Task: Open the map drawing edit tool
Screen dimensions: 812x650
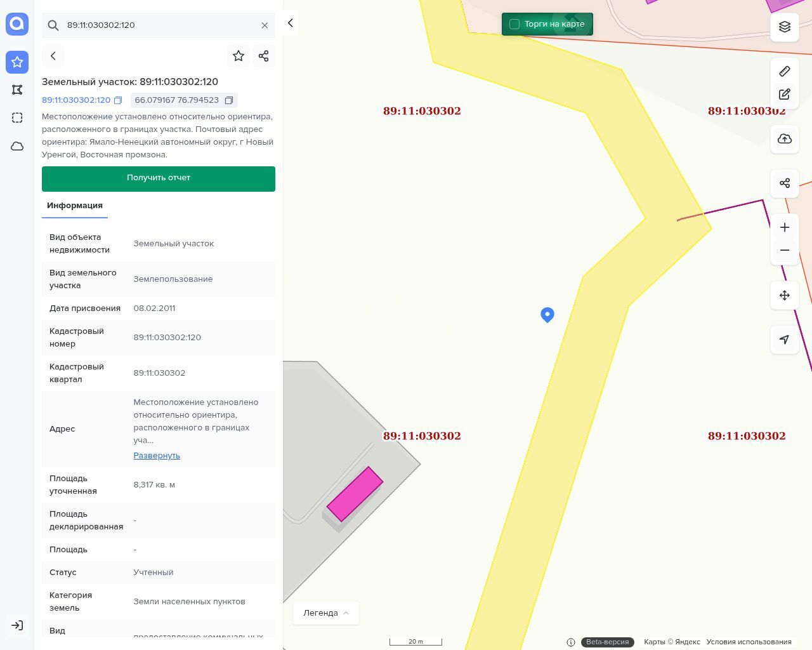Action: coord(785,95)
